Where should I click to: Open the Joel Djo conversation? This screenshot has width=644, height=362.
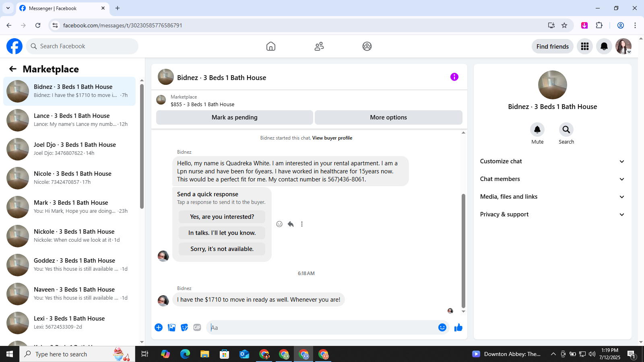tap(69, 149)
